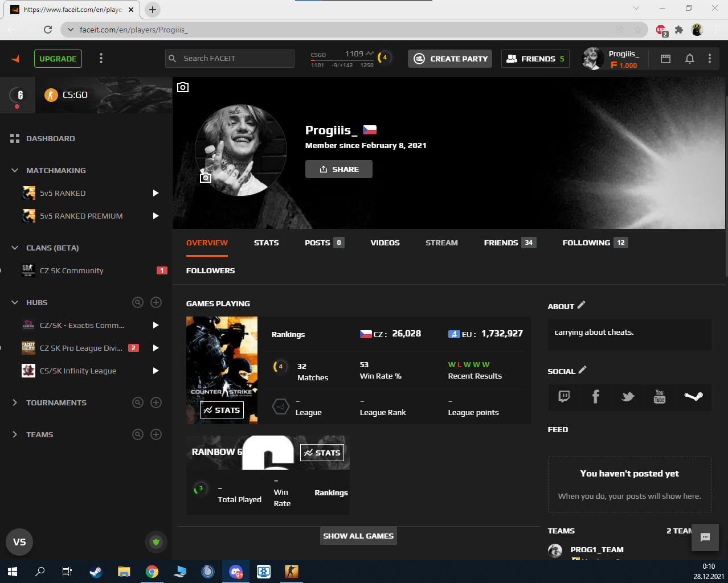Click the VS button

19,542
